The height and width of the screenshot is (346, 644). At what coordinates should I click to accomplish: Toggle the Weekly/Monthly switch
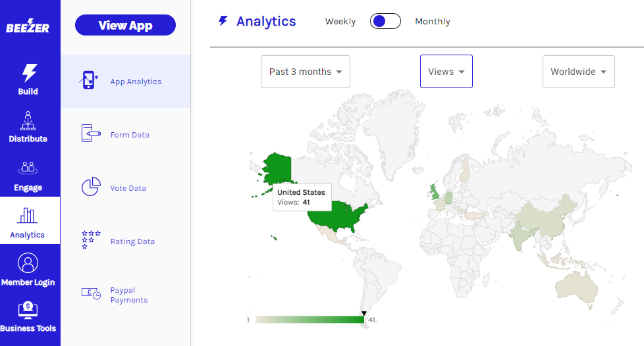(385, 21)
